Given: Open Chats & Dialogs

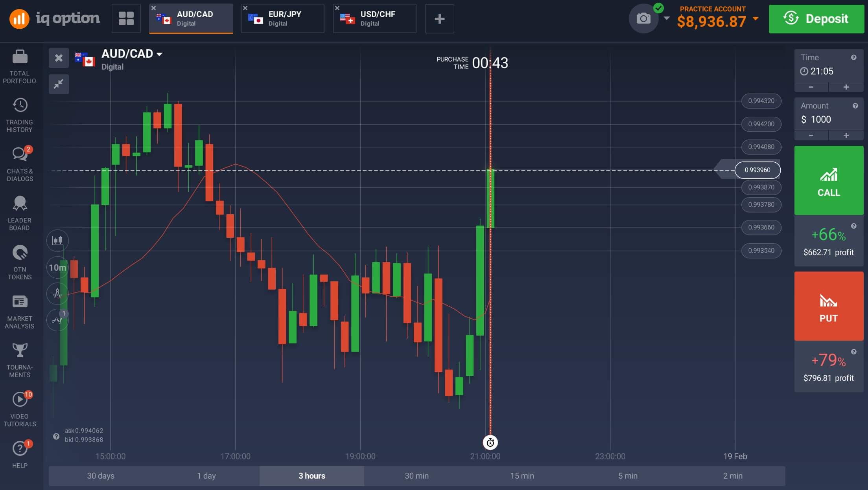Looking at the screenshot, I should pyautogui.click(x=20, y=164).
